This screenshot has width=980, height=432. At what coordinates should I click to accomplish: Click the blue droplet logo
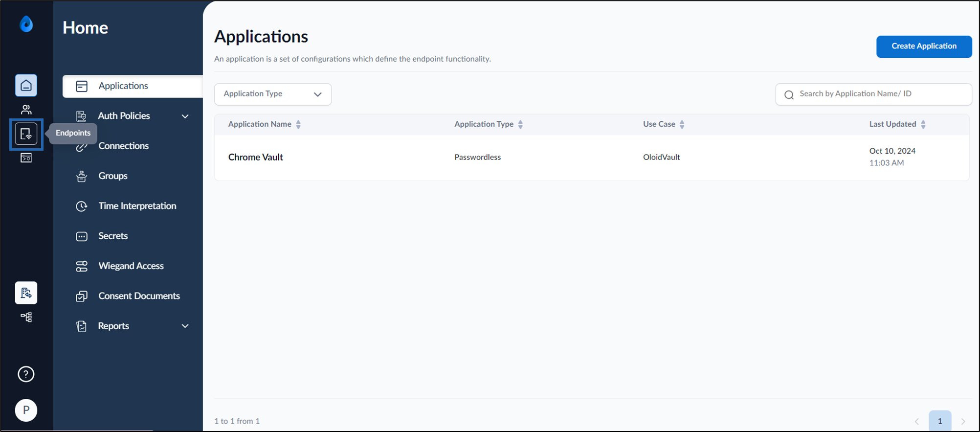tap(26, 23)
